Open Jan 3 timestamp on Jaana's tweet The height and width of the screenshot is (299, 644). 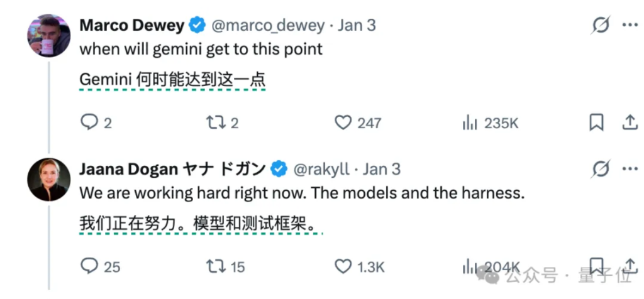382,170
